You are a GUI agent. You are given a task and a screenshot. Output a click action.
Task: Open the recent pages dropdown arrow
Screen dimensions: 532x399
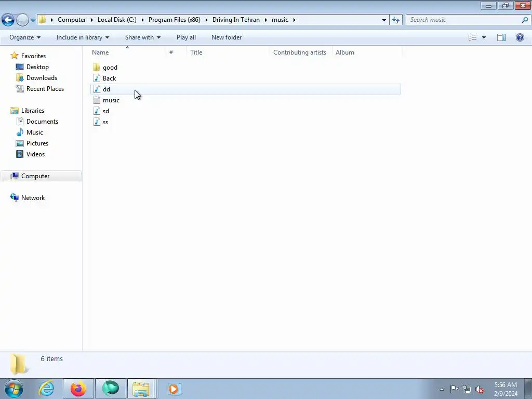click(33, 20)
